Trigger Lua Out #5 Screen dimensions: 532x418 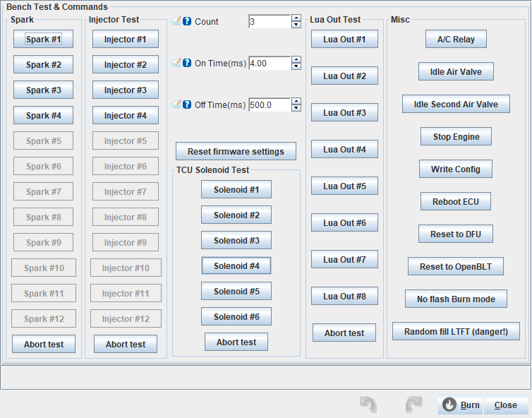(345, 186)
